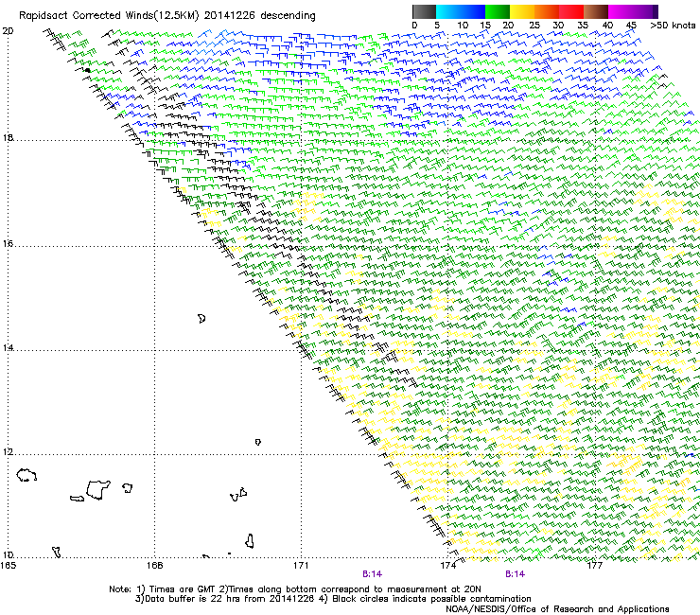
Task: Click the brown 35-40 knots legend segment
Action: (596, 11)
